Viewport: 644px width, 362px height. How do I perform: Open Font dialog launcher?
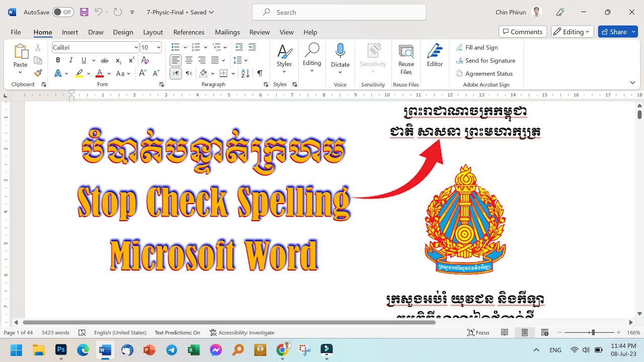[x=162, y=84]
